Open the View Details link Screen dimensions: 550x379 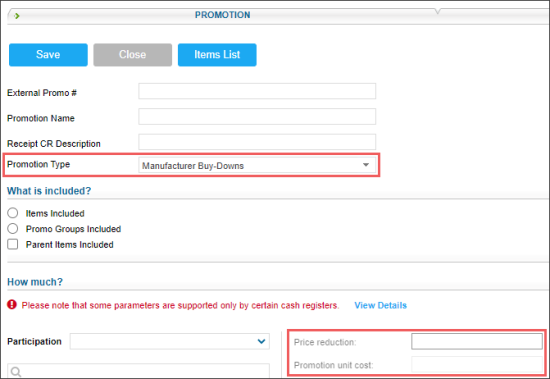[381, 305]
